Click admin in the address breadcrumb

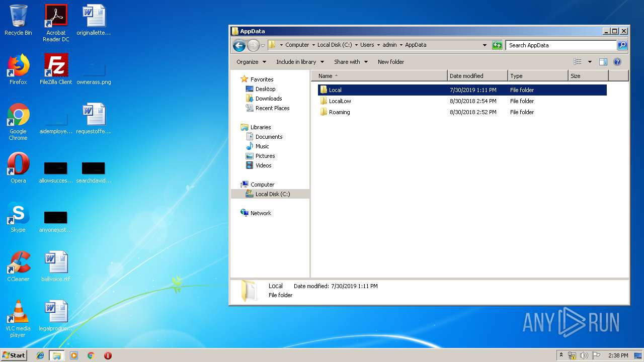[x=389, y=45]
